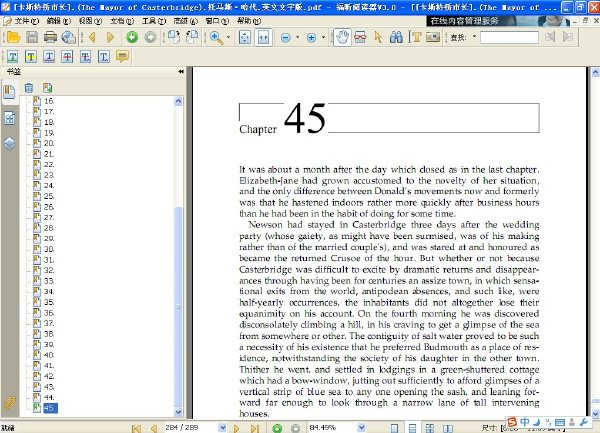Open the 编辑 menu
Screen dimensions: 600x433
(59, 21)
